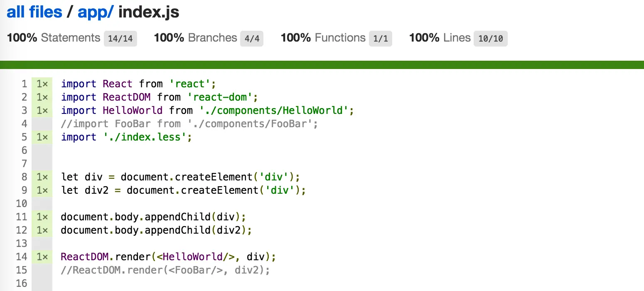Click the commented ReactDOM.render FooBar line
The image size is (644, 291).
[165, 270]
